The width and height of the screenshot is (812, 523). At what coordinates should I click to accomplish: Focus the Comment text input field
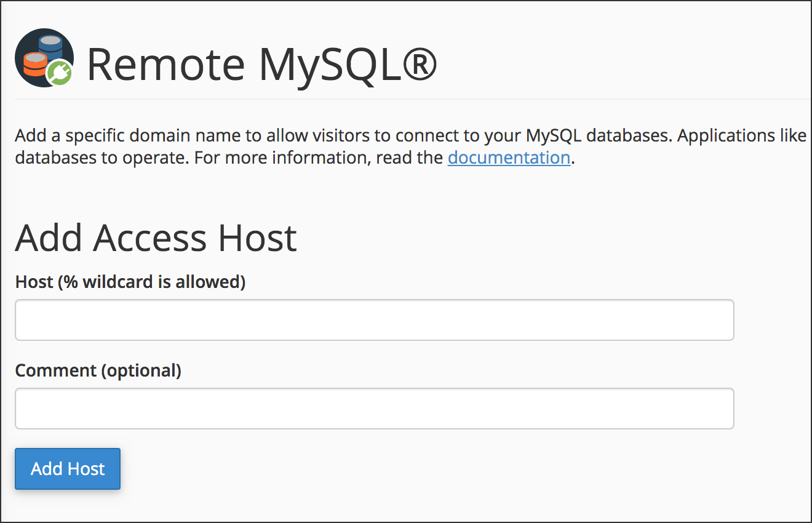374,409
